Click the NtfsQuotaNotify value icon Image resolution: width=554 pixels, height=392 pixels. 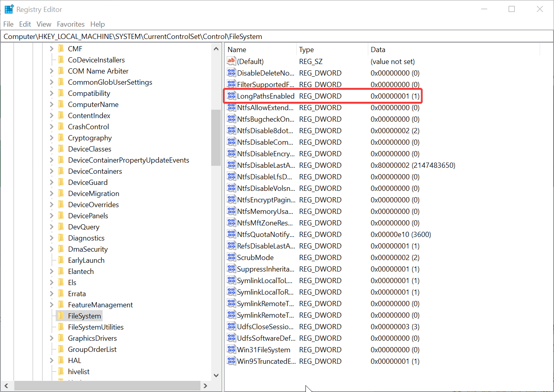tap(231, 234)
